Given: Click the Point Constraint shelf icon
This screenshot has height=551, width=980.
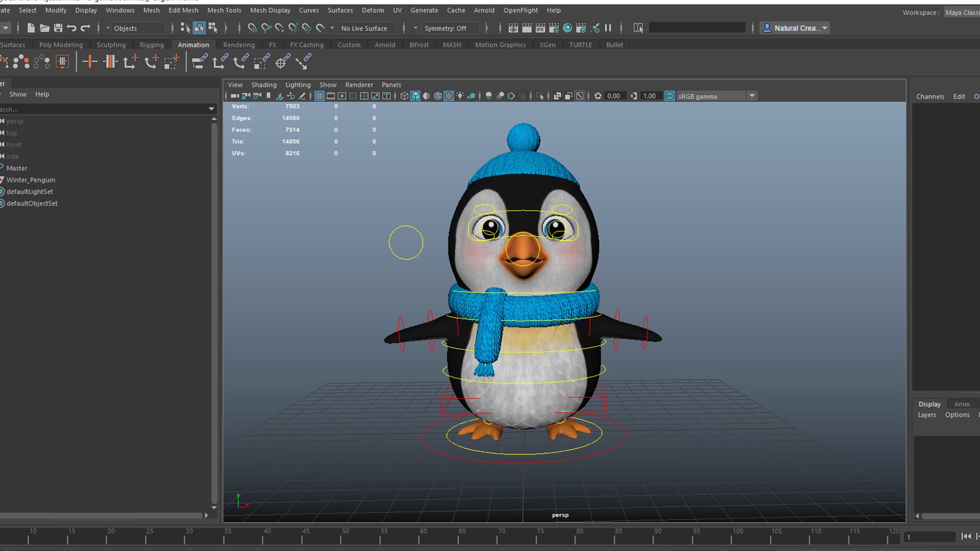Looking at the screenshot, I should click(x=220, y=62).
